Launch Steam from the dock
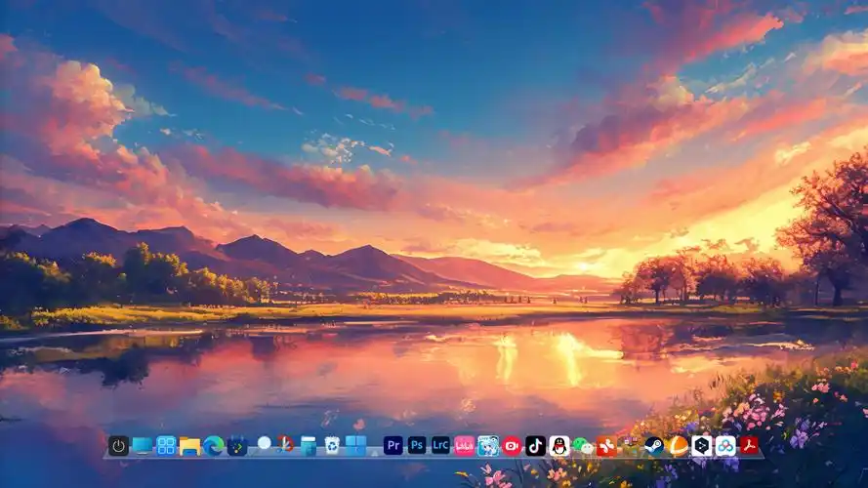 click(654, 446)
